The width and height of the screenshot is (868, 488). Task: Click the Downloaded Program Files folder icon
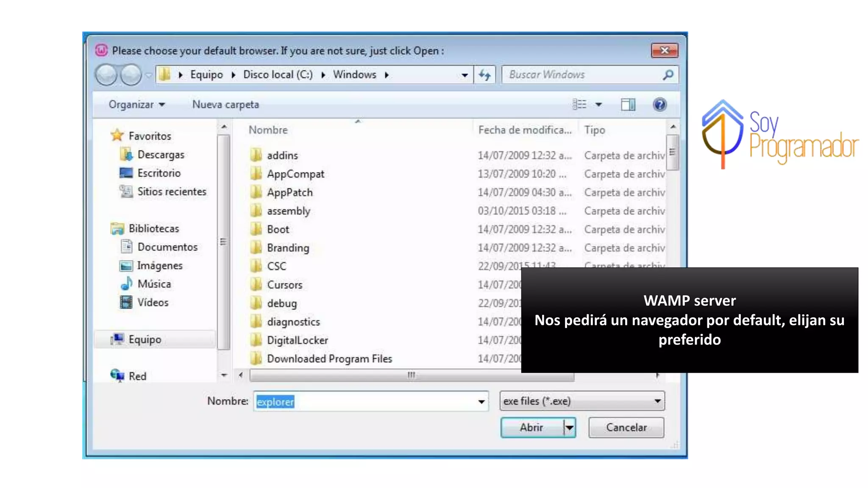coord(256,359)
